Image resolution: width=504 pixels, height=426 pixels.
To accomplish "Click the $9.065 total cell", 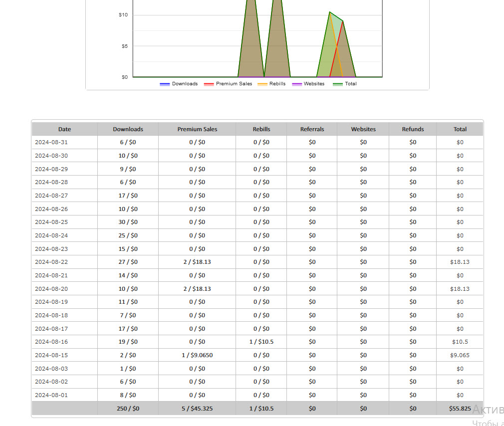I will tap(460, 355).
